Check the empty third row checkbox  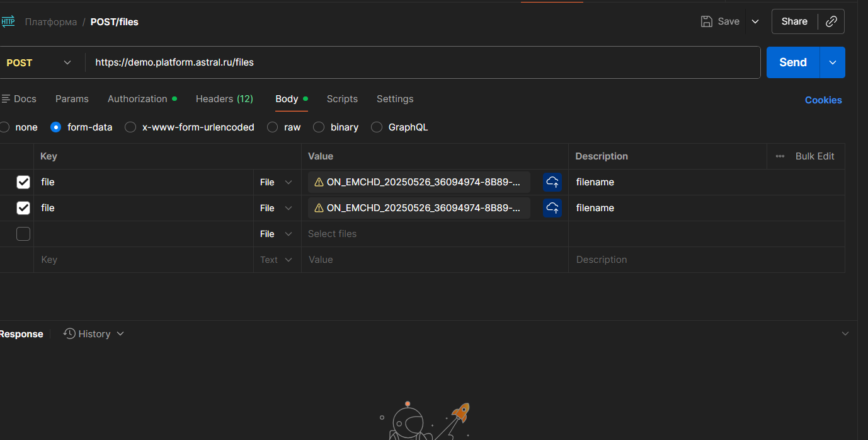(x=23, y=234)
